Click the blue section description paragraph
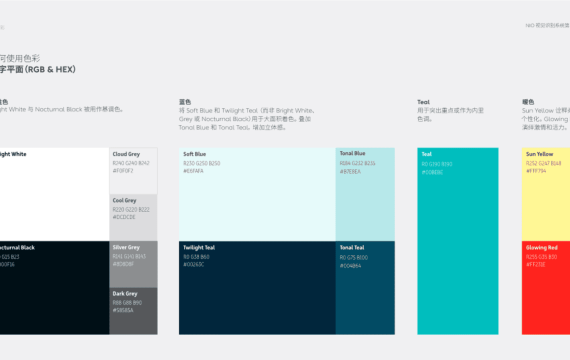 (x=247, y=119)
